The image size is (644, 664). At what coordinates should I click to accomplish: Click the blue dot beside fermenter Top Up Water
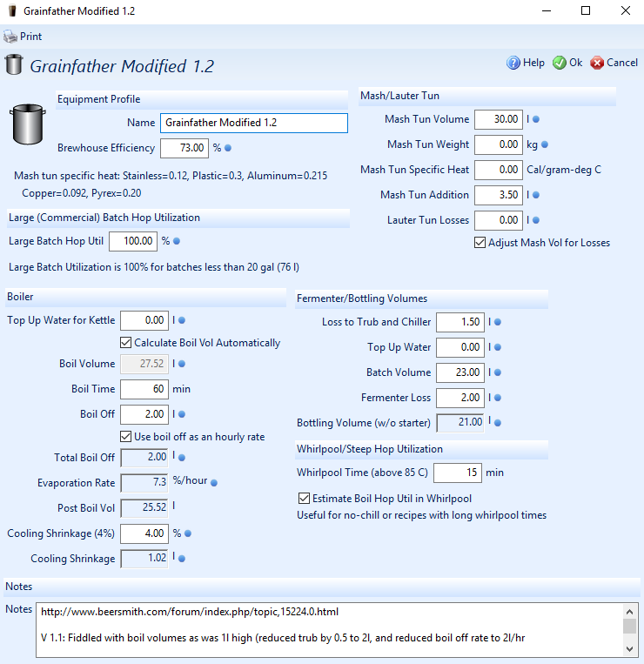pos(498,347)
